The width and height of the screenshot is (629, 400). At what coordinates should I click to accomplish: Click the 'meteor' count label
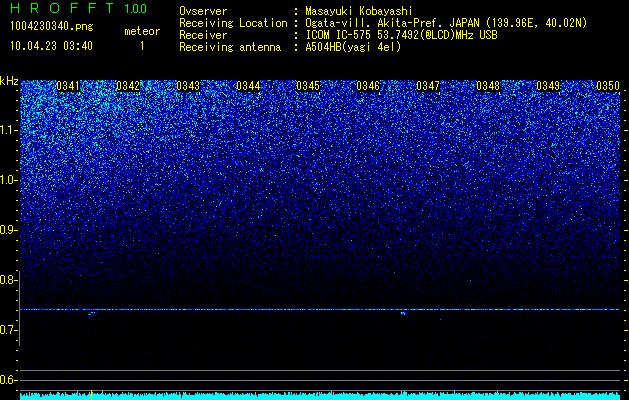[142, 31]
